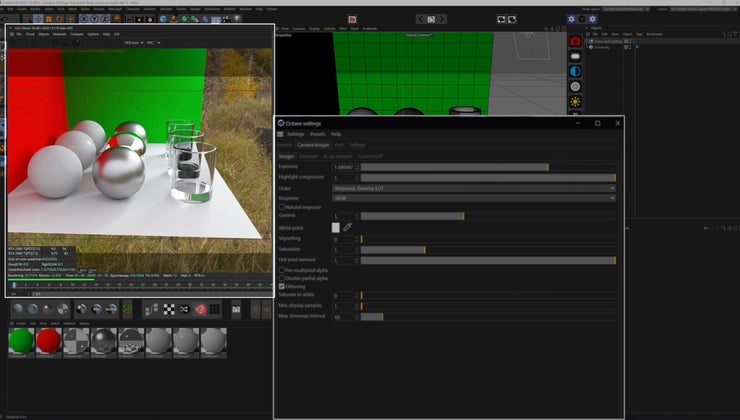The image size is (740, 420).
Task: Uncheck the Dithering checkbox
Action: click(282, 286)
